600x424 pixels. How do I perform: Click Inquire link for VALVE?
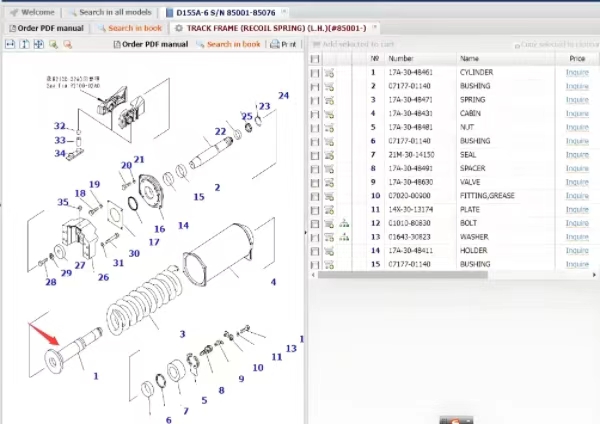point(577,182)
